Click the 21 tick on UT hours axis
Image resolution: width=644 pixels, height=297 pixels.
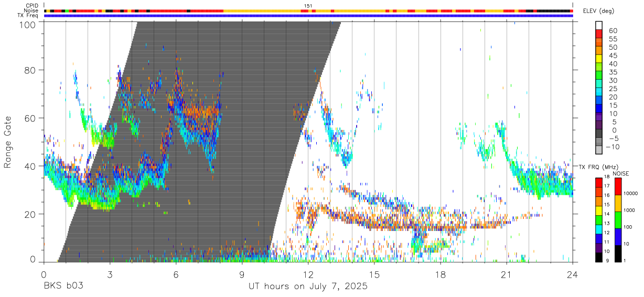coord(507,274)
